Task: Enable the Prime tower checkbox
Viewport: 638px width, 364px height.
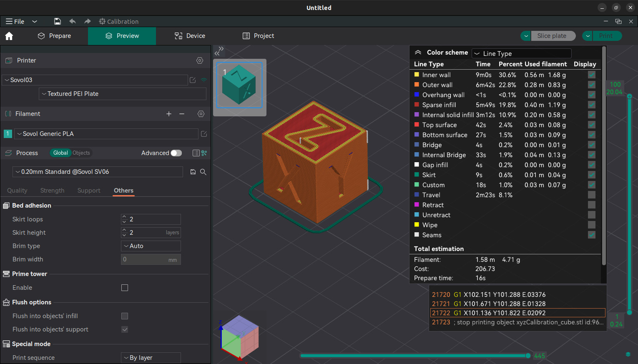Action: 125,288
